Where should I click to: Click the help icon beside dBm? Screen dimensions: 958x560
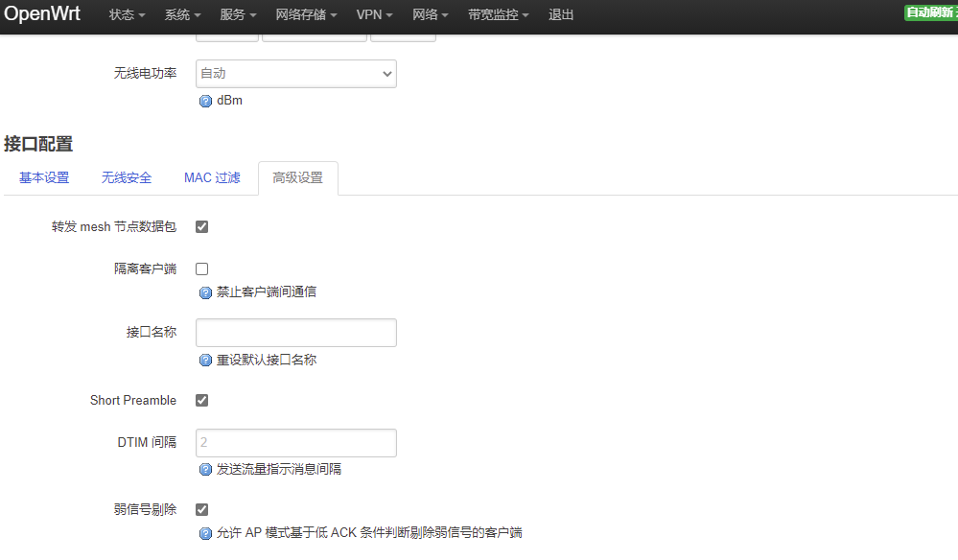click(x=205, y=102)
